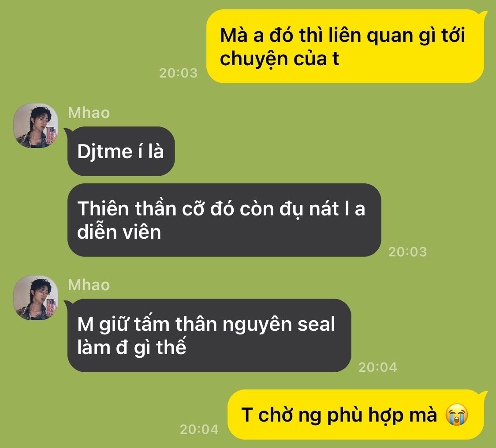This screenshot has height=448, width=496.
Task: Tap "diễn viên" text in gray bubble
Action: [119, 233]
